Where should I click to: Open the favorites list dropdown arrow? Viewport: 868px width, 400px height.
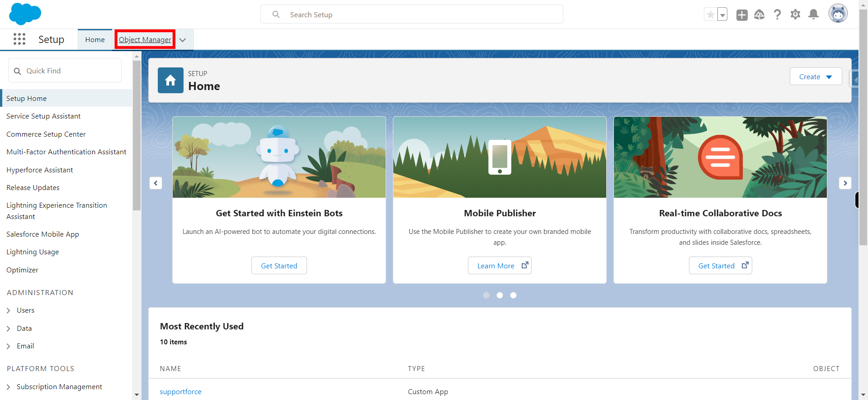click(722, 14)
